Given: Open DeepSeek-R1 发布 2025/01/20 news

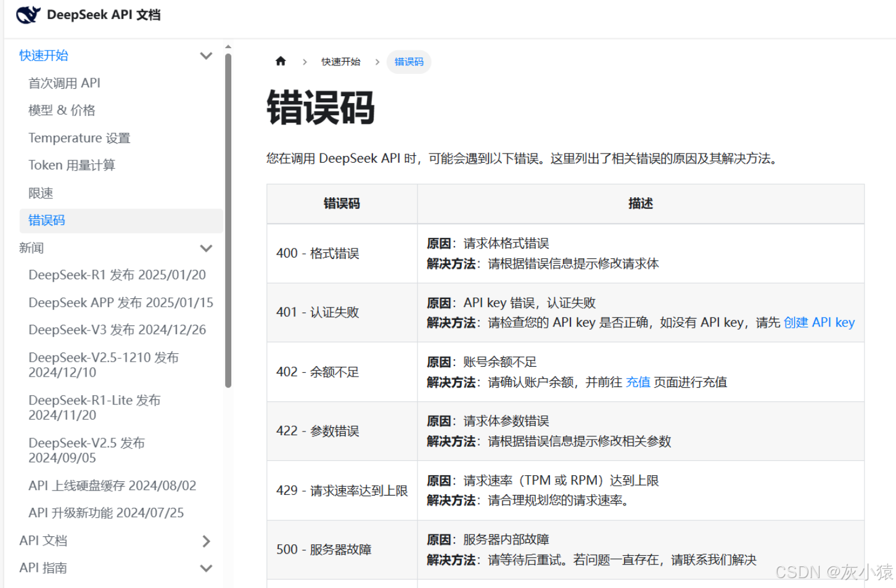Looking at the screenshot, I should [x=117, y=275].
